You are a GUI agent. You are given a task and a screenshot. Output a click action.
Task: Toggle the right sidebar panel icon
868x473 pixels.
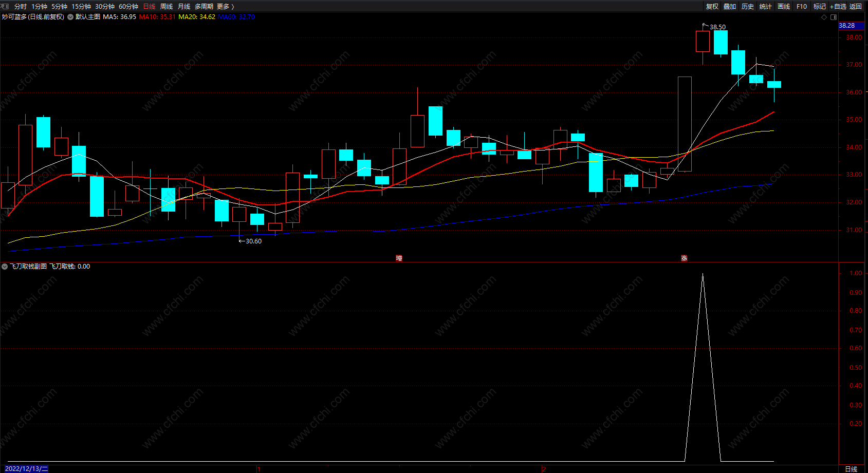point(834,17)
